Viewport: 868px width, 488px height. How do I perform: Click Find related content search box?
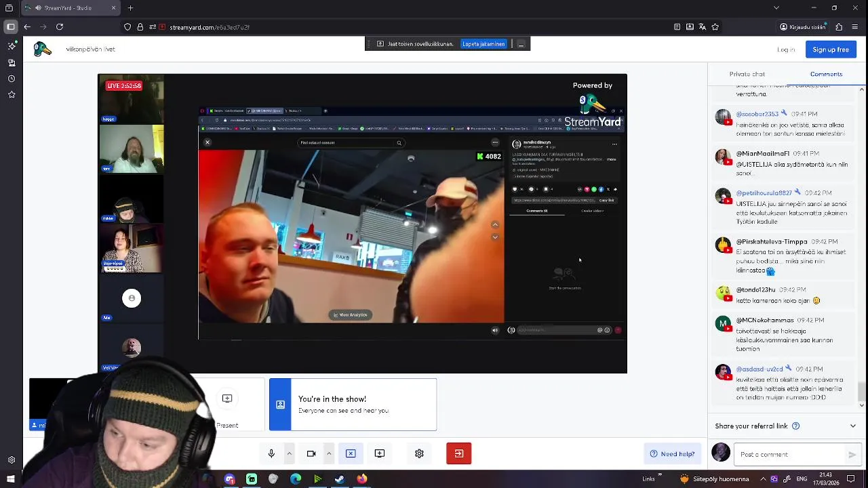pos(351,142)
